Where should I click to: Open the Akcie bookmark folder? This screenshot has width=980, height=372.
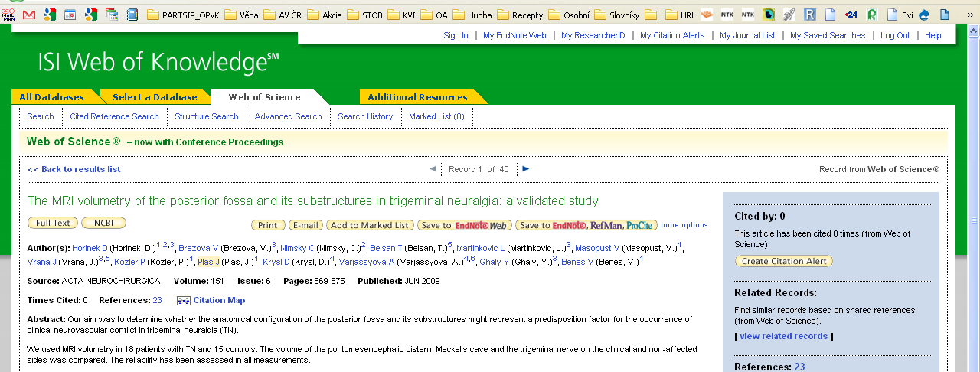326,15
